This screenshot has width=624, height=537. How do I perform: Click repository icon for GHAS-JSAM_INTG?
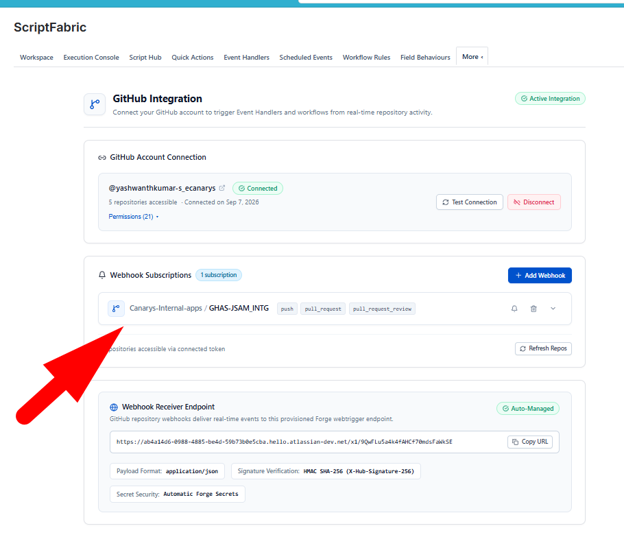[116, 309]
